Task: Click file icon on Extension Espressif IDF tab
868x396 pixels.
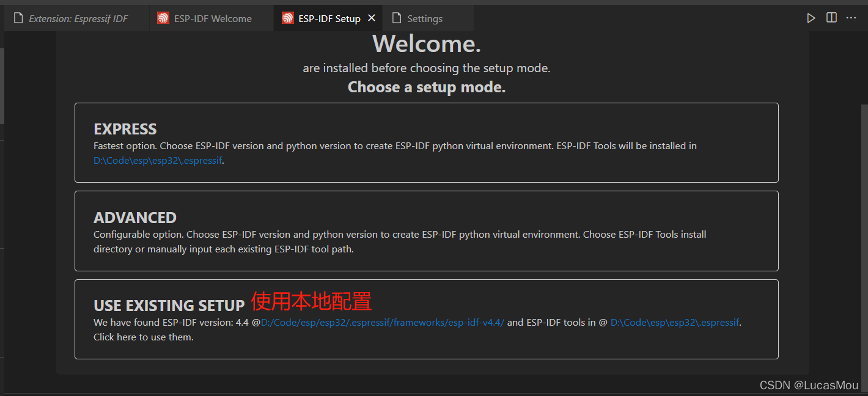Action: 18,18
